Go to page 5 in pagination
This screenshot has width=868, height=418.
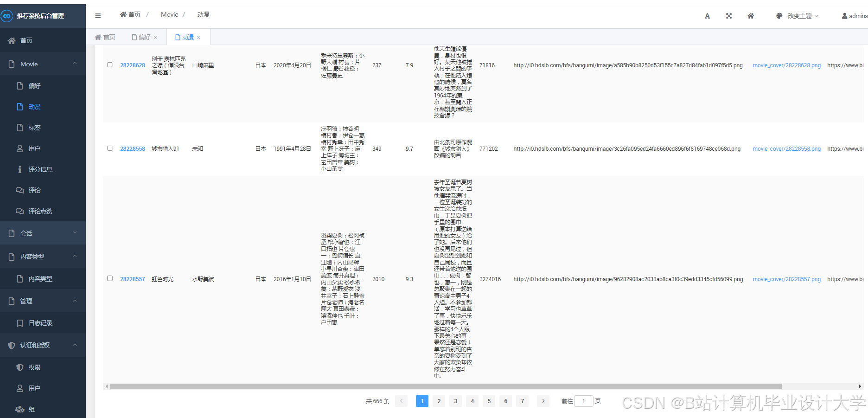[x=489, y=401]
